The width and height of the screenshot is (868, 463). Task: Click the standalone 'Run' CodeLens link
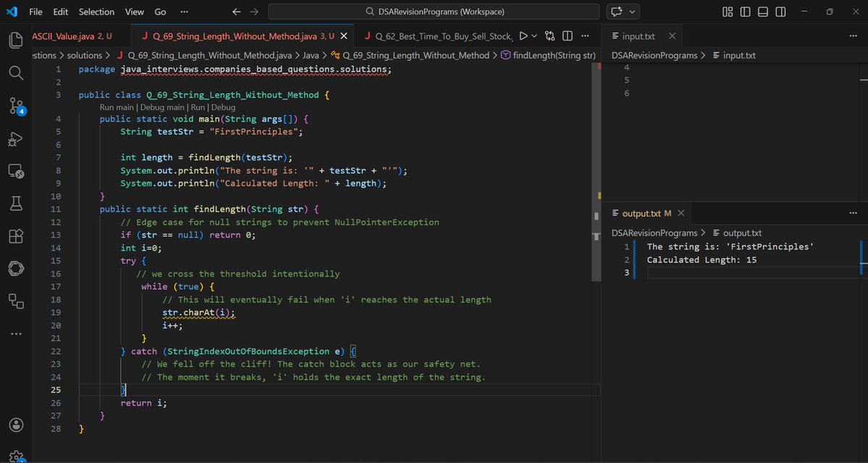pyautogui.click(x=198, y=107)
